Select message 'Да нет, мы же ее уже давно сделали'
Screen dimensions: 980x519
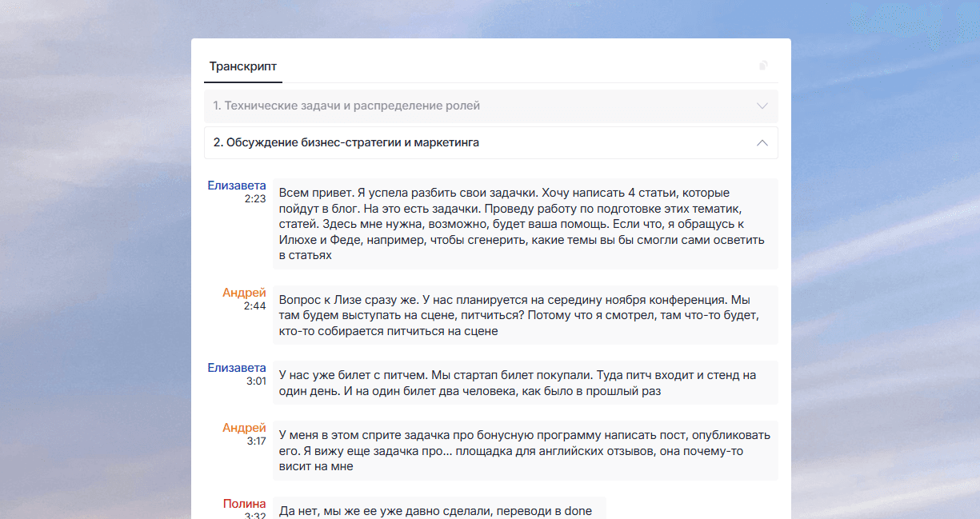439,509
